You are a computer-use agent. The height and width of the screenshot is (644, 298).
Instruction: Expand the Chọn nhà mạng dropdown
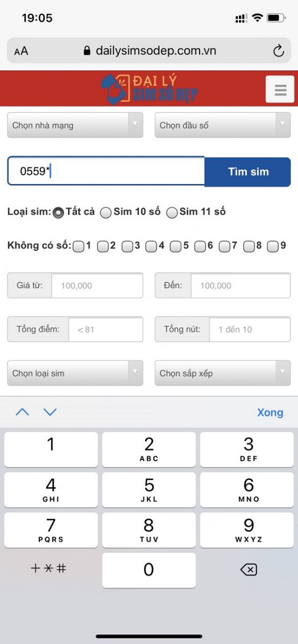coord(75,125)
